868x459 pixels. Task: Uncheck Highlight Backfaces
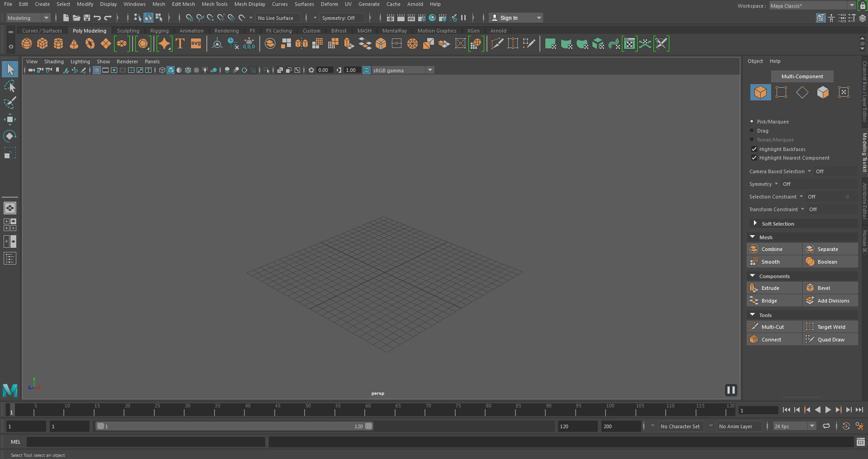point(754,149)
